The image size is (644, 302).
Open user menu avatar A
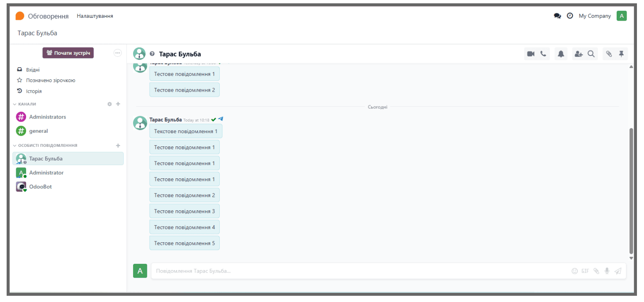(x=622, y=16)
